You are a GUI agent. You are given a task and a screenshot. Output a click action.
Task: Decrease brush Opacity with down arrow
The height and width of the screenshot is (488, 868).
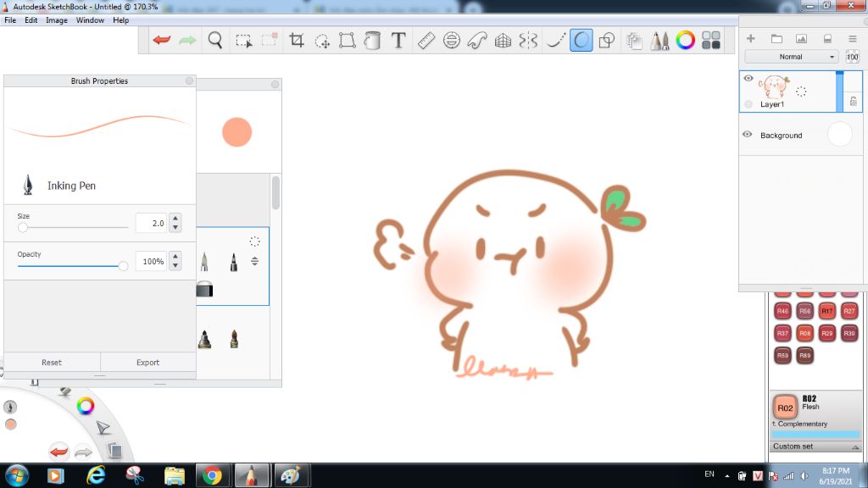(175, 265)
